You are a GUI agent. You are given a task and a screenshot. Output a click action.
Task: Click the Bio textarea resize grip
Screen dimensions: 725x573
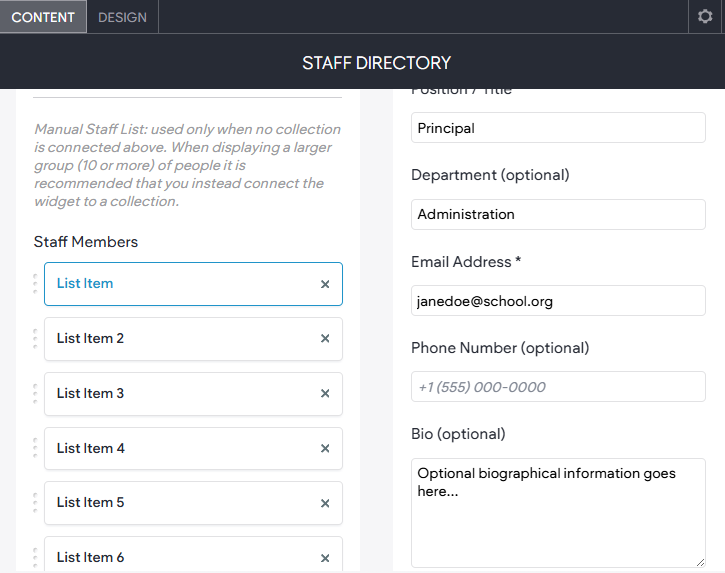[x=700, y=562]
